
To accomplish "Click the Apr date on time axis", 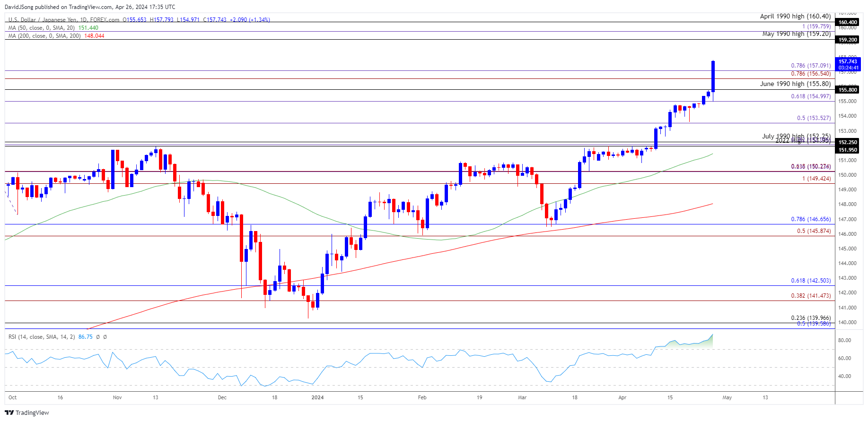I will click(x=623, y=397).
